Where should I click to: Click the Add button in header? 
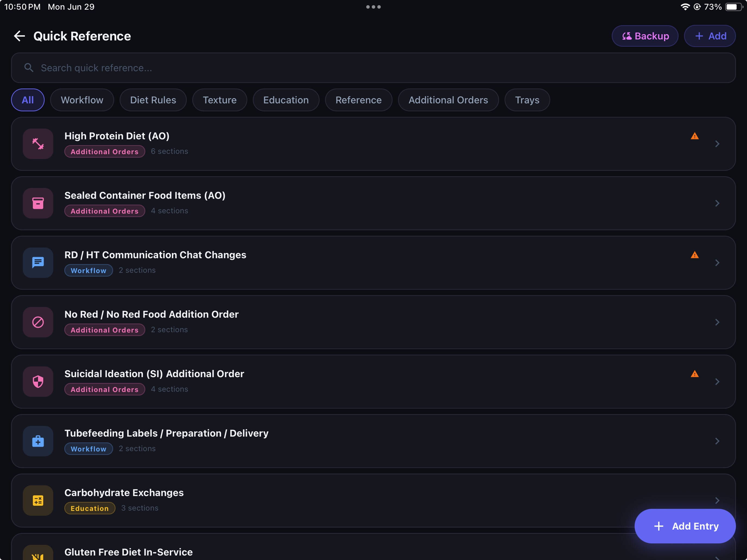[x=710, y=36]
